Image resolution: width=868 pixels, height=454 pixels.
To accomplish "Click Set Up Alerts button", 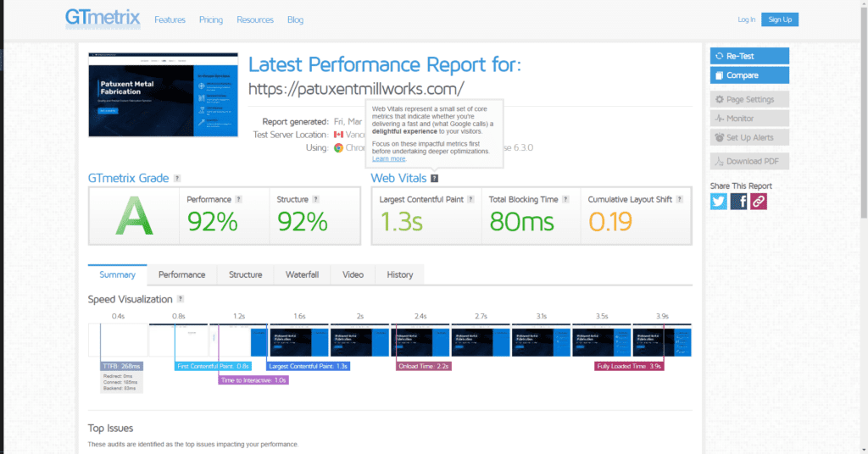I will point(749,138).
